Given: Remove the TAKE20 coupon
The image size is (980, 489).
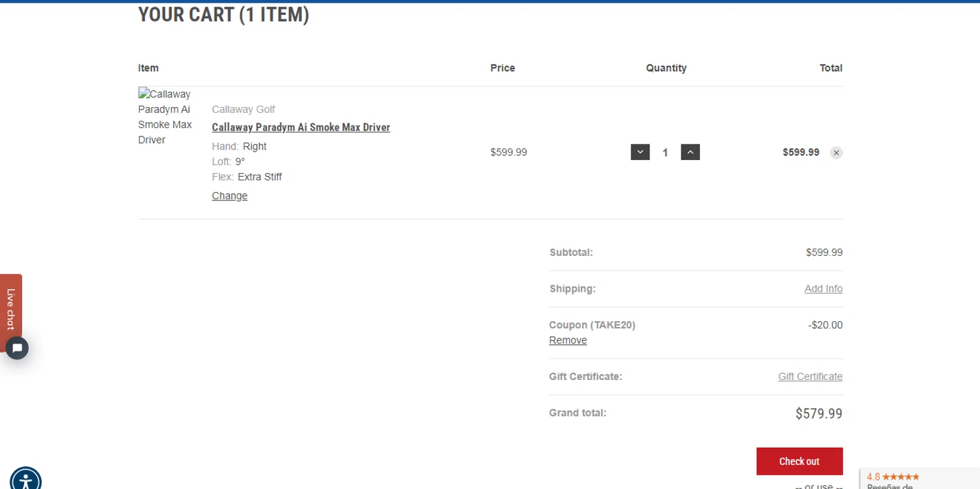Looking at the screenshot, I should point(568,340).
